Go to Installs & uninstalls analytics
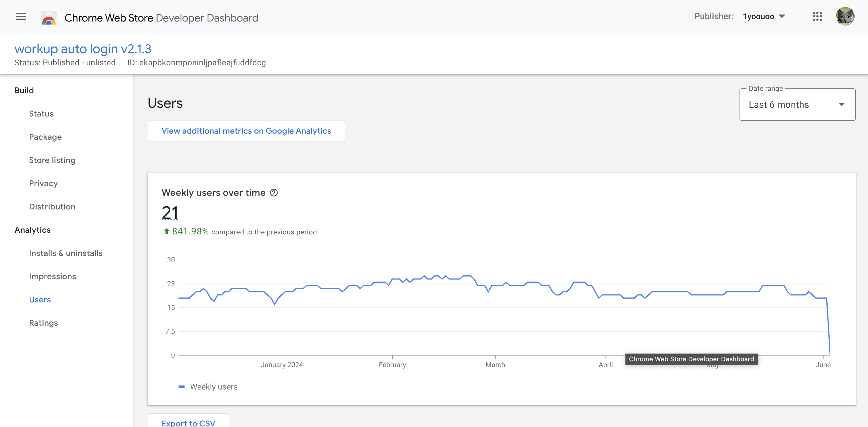Image resolution: width=868 pixels, height=427 pixels. click(x=66, y=253)
